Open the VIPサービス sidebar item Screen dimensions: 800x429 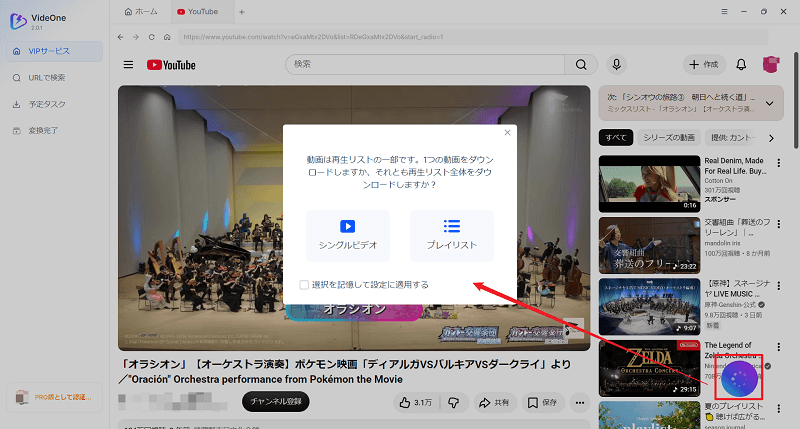click(55, 51)
